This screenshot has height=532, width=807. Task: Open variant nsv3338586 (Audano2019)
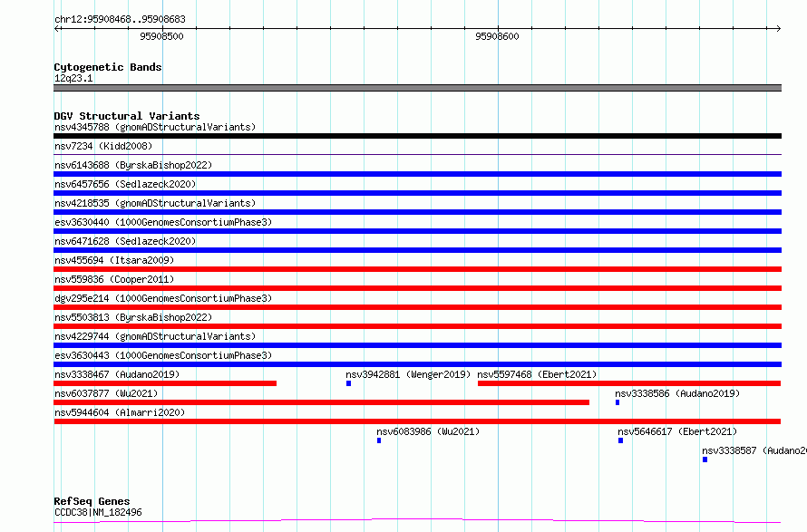point(677,393)
